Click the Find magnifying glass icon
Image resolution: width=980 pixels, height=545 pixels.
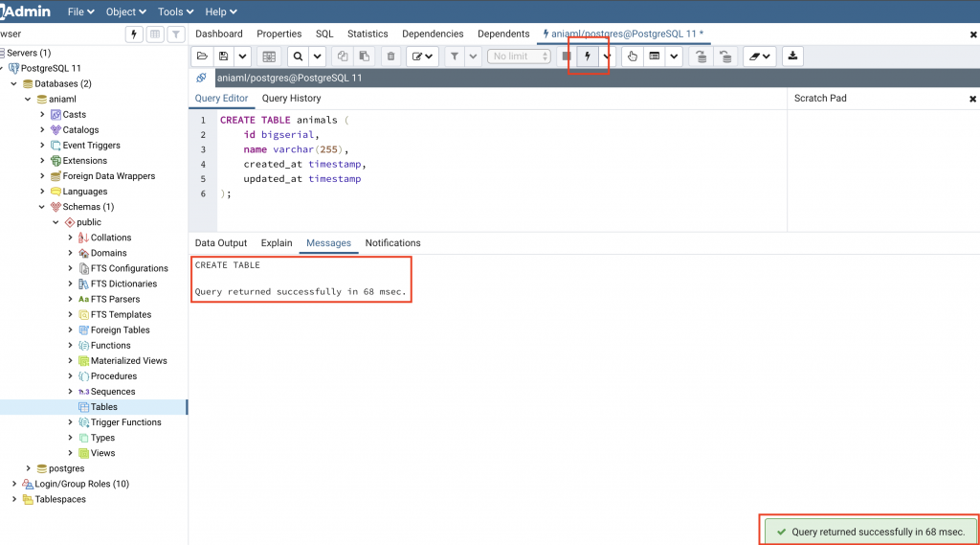tap(299, 57)
